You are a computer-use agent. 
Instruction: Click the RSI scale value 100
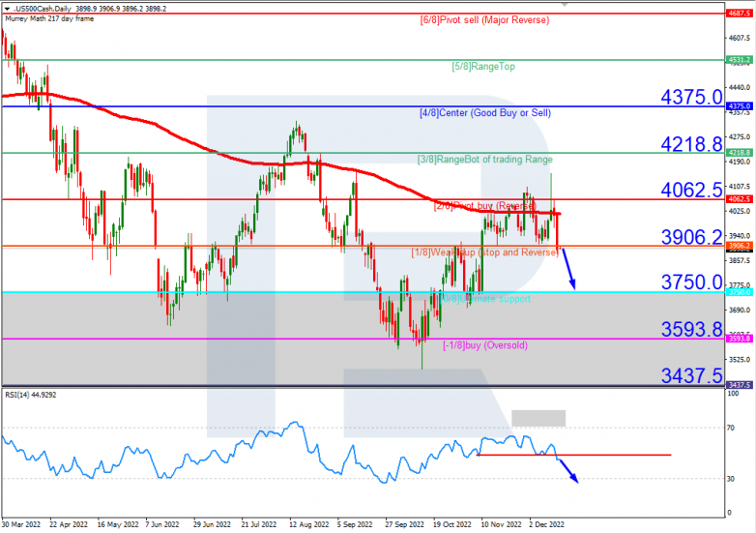[x=733, y=394]
